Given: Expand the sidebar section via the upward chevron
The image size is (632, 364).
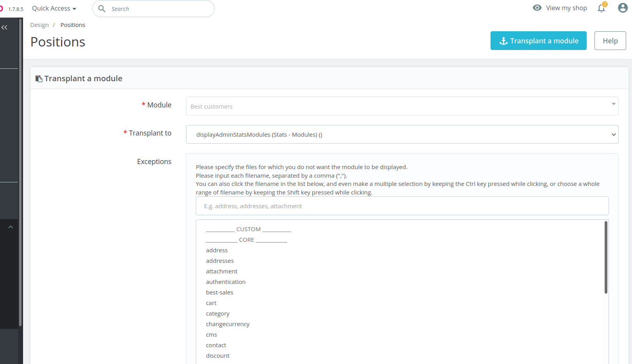Looking at the screenshot, I should (11, 227).
